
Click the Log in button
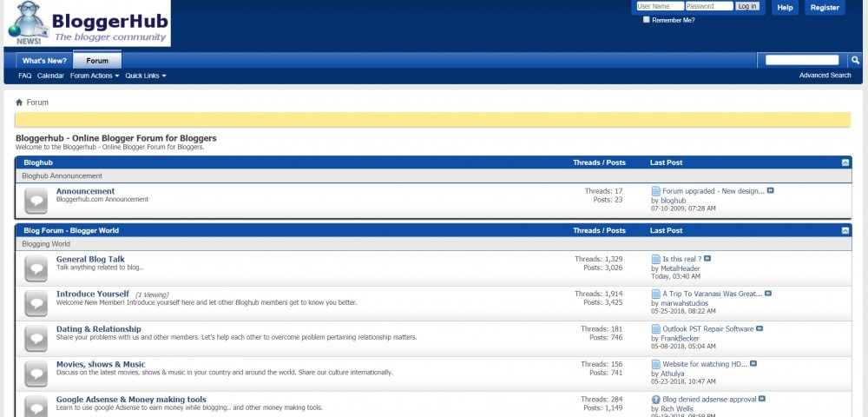pyautogui.click(x=747, y=6)
